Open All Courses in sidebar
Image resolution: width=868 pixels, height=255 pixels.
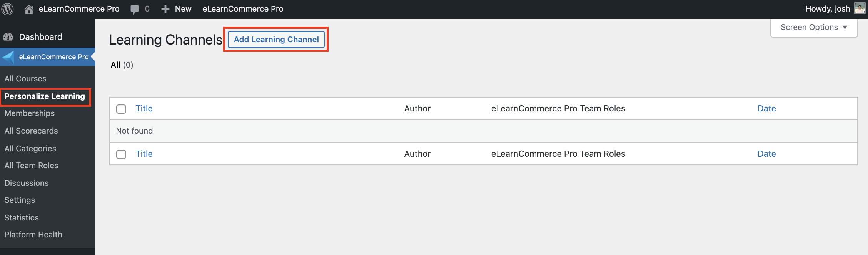25,79
